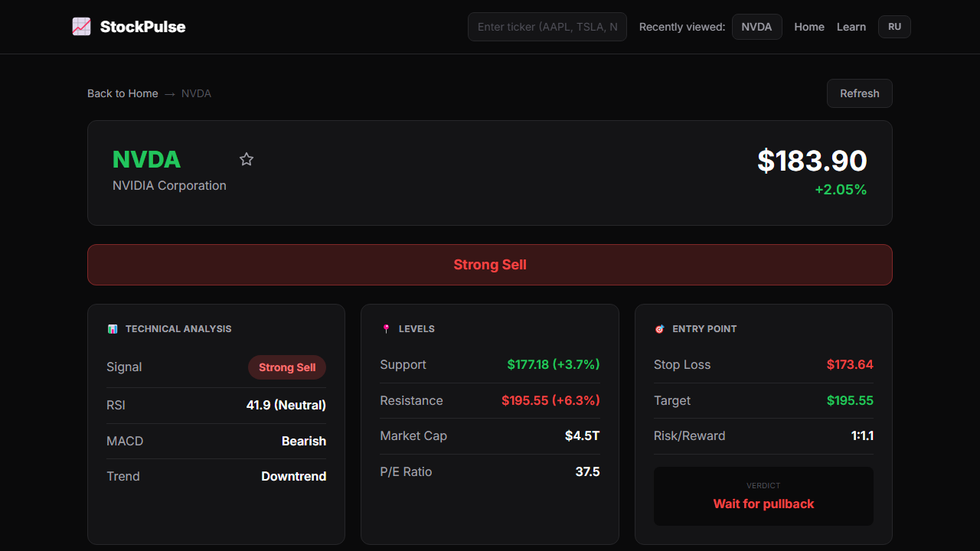Click the Risk/Reward value 1:1.1
The image size is (980, 551).
pos(862,435)
